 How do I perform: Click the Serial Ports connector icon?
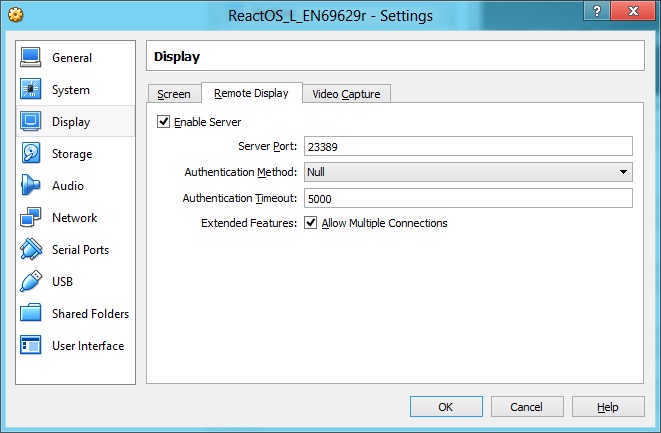tap(30, 249)
